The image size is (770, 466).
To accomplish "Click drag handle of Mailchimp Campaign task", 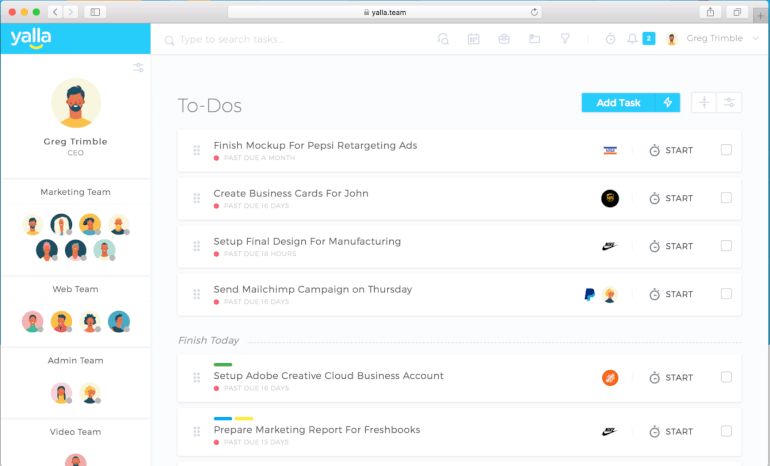I will click(x=196, y=294).
